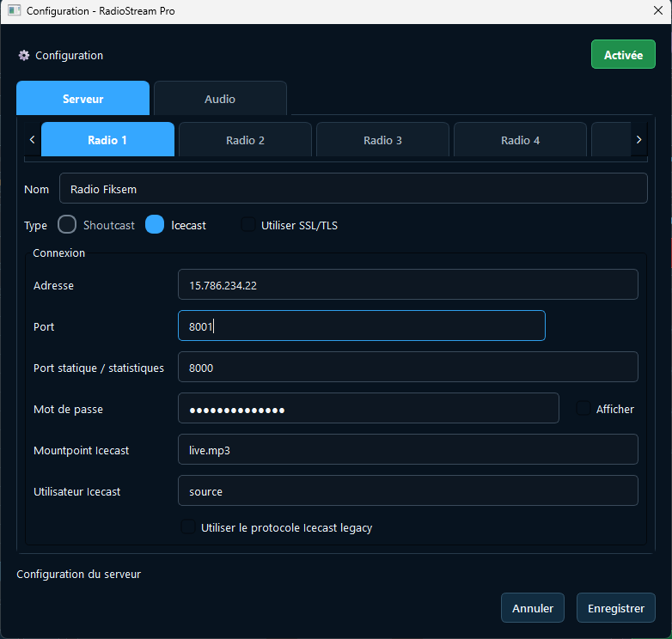Click the Connexion group label
The height and width of the screenshot is (639, 672).
[59, 253]
